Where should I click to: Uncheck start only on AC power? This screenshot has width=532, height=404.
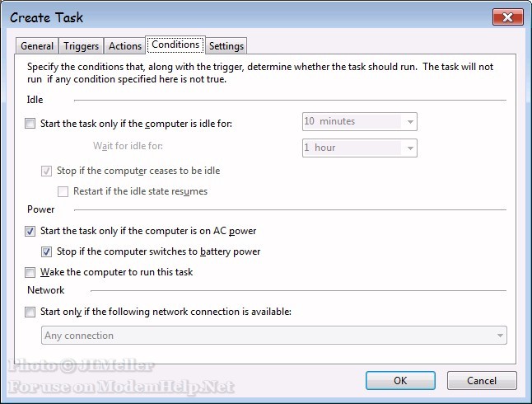[x=30, y=231]
